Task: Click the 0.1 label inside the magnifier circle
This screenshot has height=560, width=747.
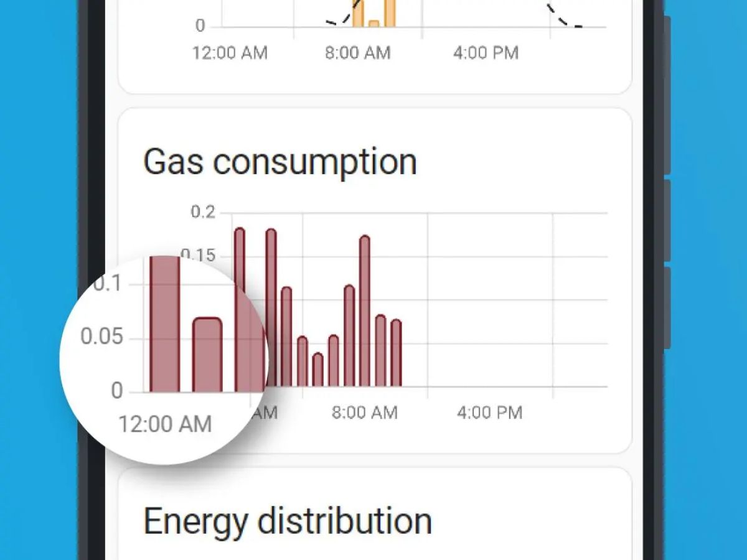Action: click(107, 284)
